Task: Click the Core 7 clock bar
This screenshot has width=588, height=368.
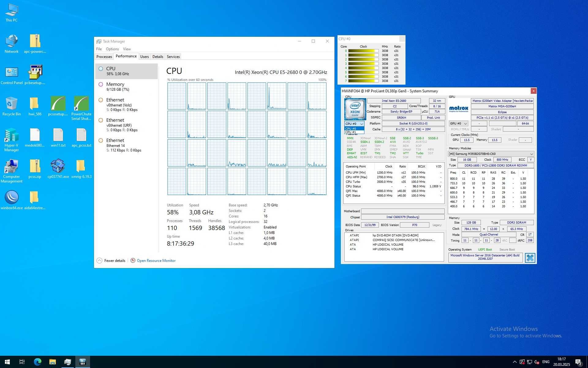Action: tap(363, 81)
